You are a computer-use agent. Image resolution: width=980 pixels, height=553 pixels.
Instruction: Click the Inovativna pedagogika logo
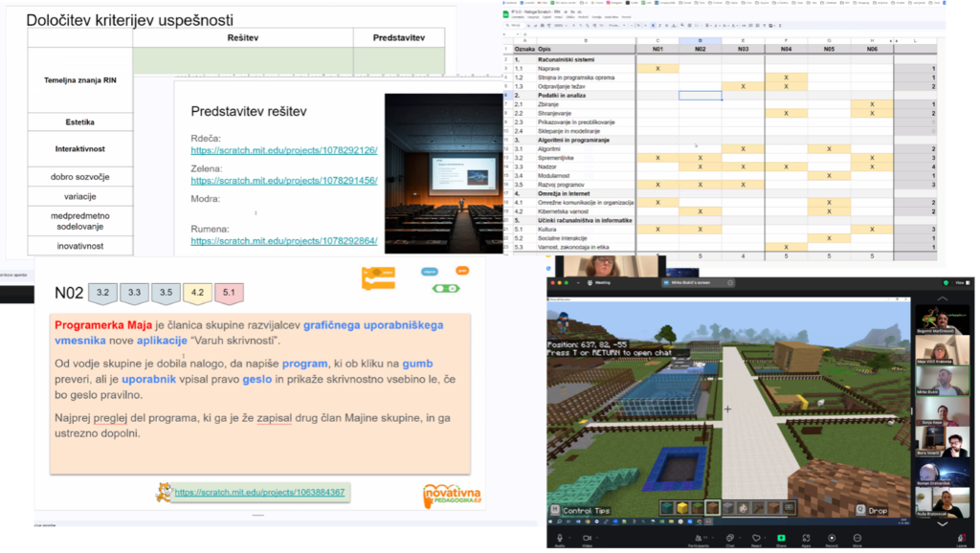tap(452, 497)
